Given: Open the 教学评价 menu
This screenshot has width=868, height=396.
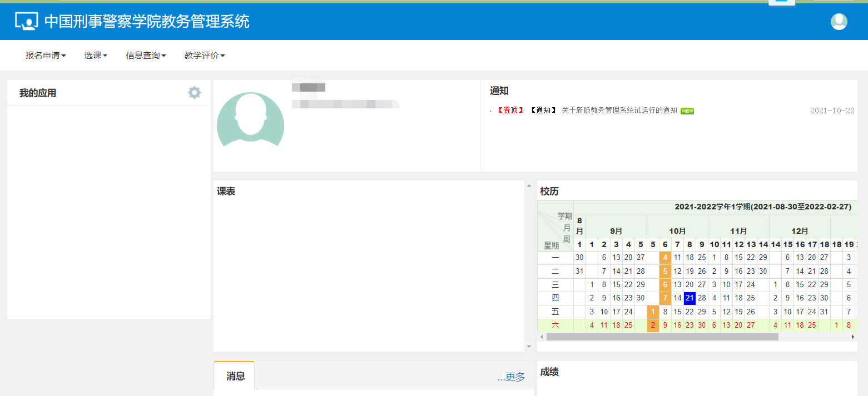Looking at the screenshot, I should (x=204, y=56).
